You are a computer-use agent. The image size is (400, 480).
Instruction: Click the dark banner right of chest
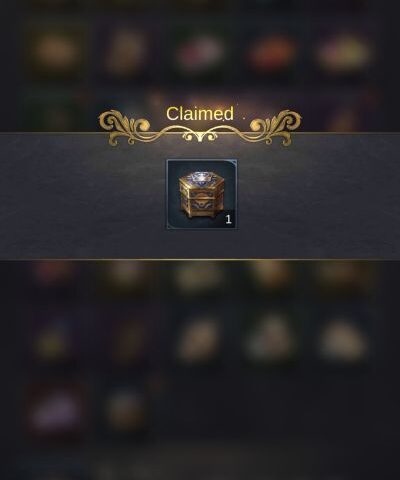click(319, 196)
